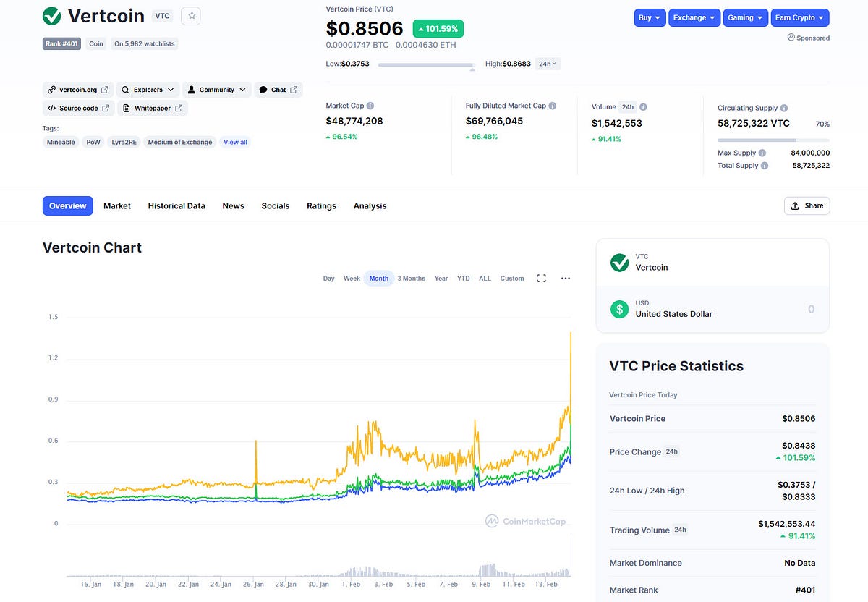This screenshot has width=868, height=602.
Task: Click the Circulating Supply info icon
Action: tap(783, 107)
